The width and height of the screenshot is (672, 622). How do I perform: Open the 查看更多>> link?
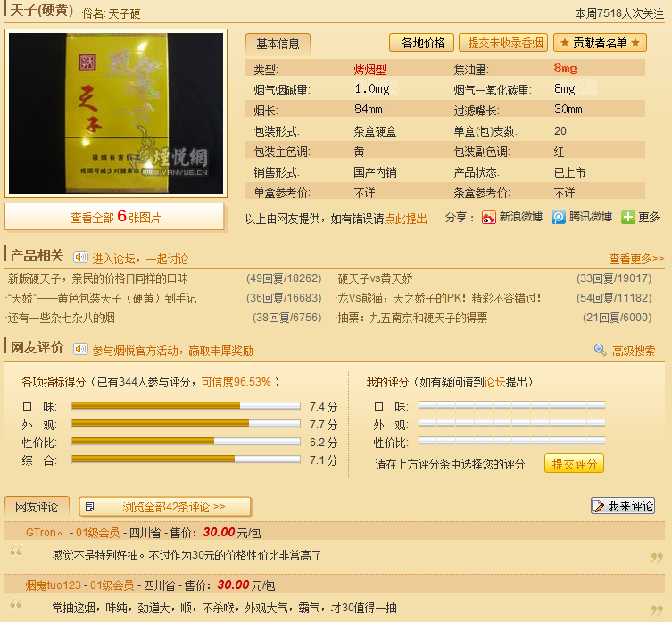(636, 259)
